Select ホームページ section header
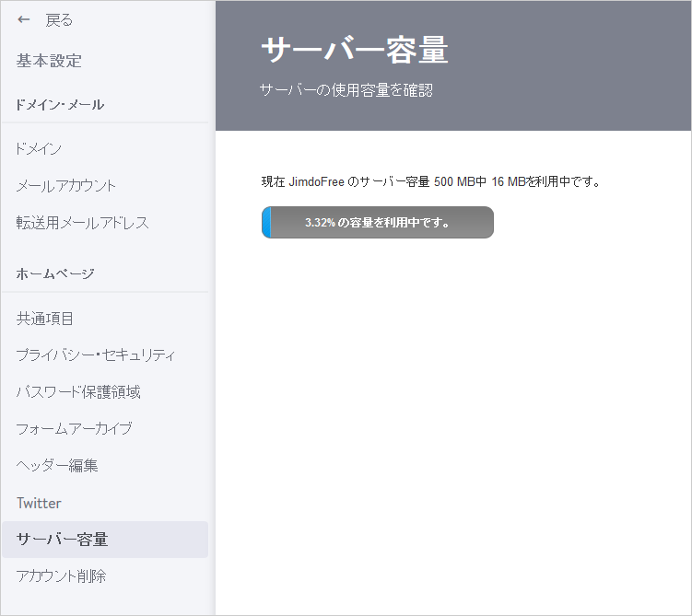This screenshot has height=616, width=692. (x=55, y=273)
